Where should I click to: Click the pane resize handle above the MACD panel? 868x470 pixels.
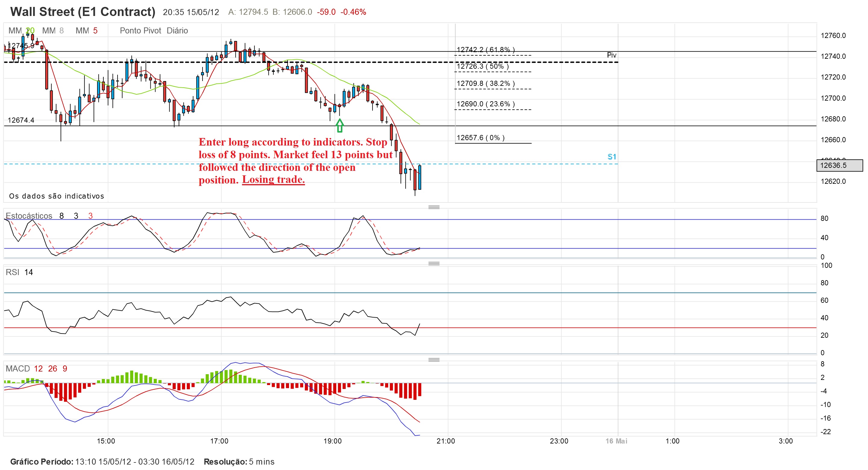click(x=434, y=359)
